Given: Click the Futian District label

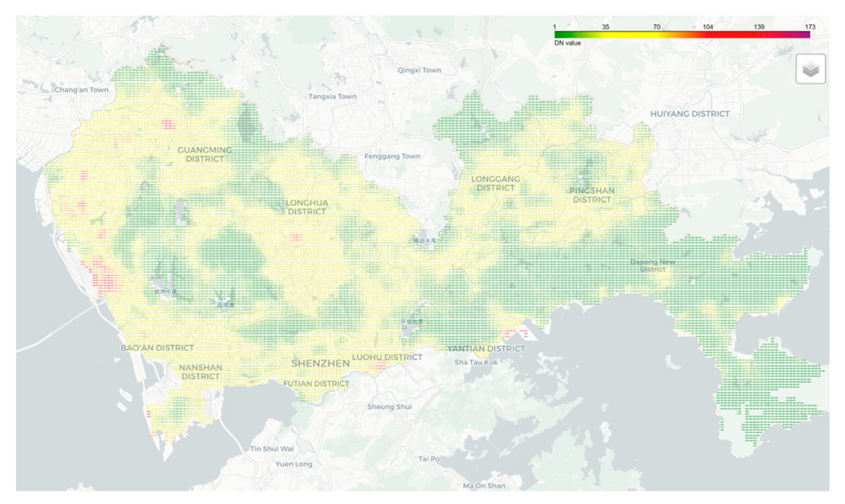Looking at the screenshot, I should coord(316,384).
